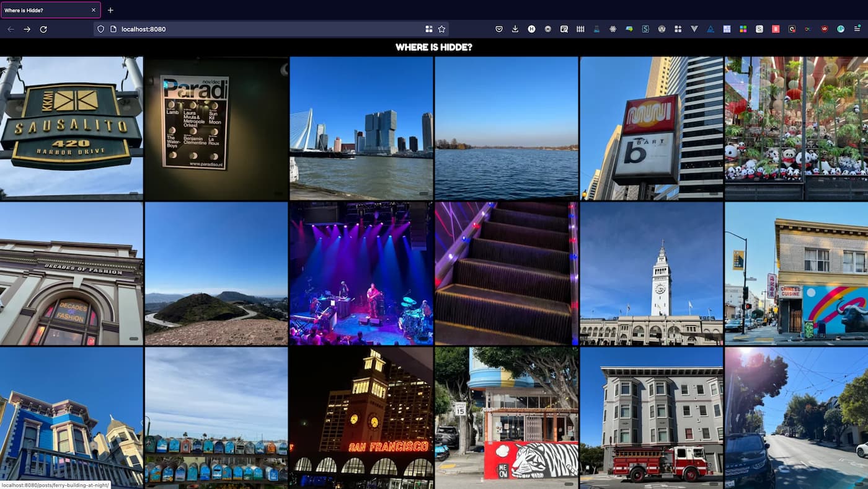Click the Wappalyzer extension icon

(x=662, y=29)
